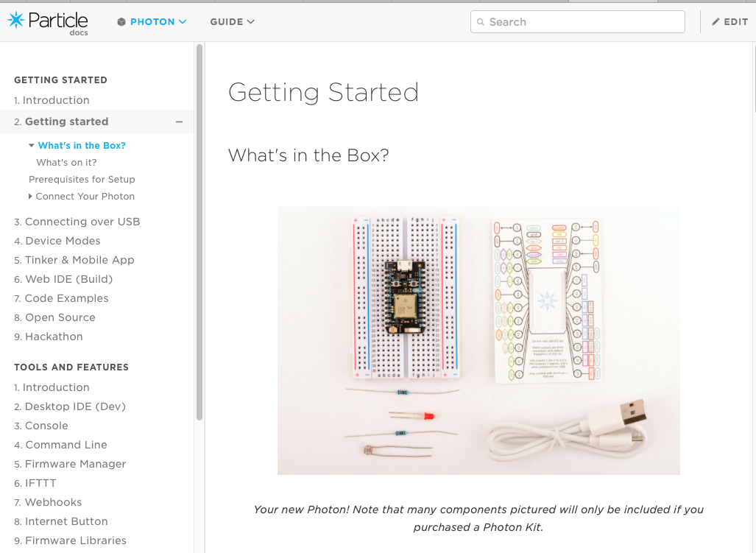Click the pencil Edit icon
The height and width of the screenshot is (553, 756).
point(716,21)
